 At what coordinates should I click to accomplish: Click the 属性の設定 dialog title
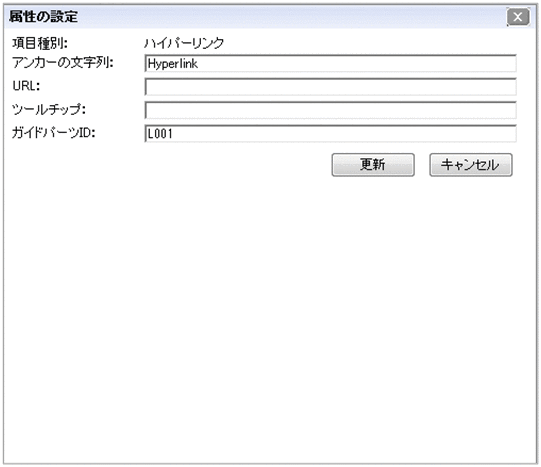coord(43,17)
